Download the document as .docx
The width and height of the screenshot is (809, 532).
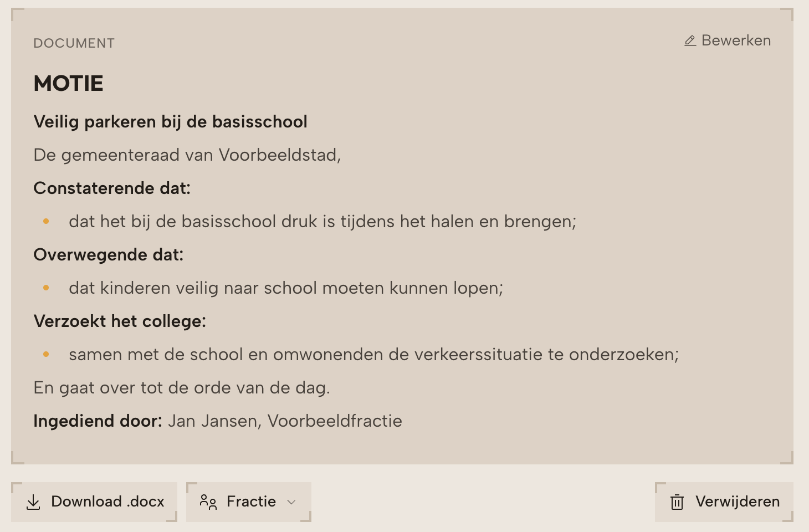[94, 502]
